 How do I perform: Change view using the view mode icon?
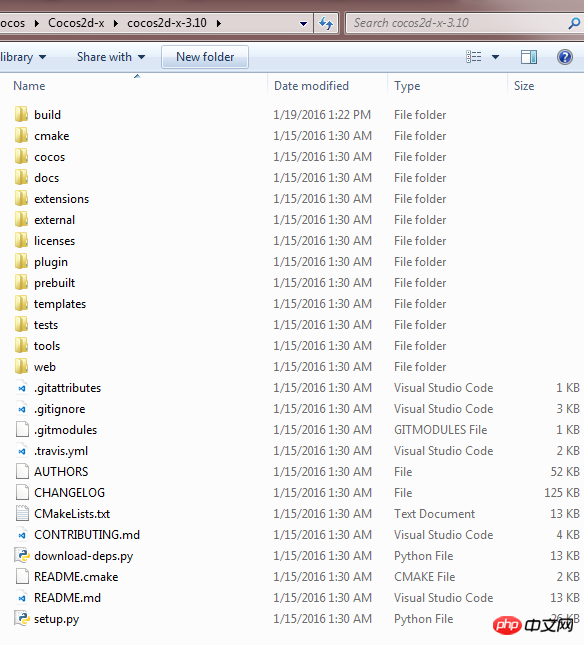(473, 57)
